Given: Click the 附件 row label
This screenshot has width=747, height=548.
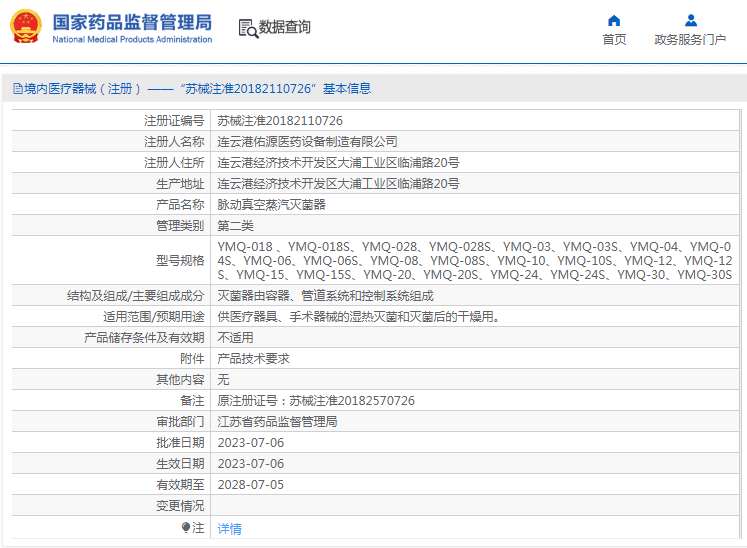Looking at the screenshot, I should pos(192,359).
